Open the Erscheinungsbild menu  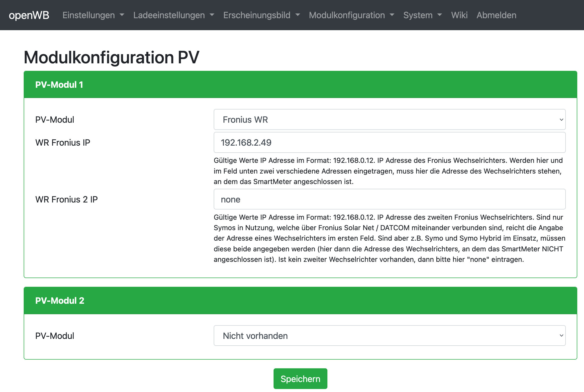pos(261,15)
